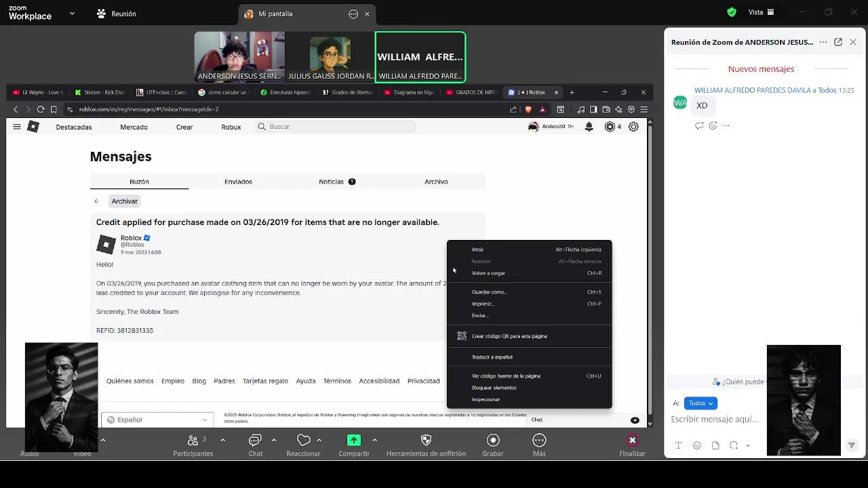The height and width of the screenshot is (488, 868).
Task: Open the Más options icon
Action: tap(539, 440)
